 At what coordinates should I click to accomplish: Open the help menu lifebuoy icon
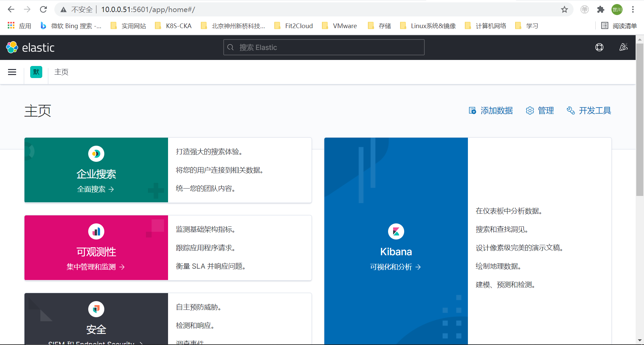(x=599, y=47)
